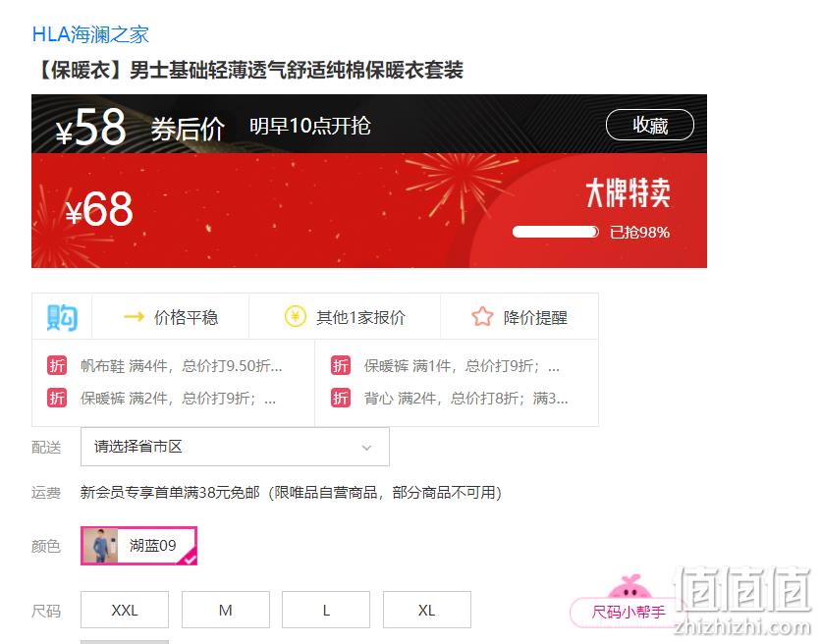Click the star icon for price drop alert
The image size is (820, 644).
pyautogui.click(x=482, y=317)
